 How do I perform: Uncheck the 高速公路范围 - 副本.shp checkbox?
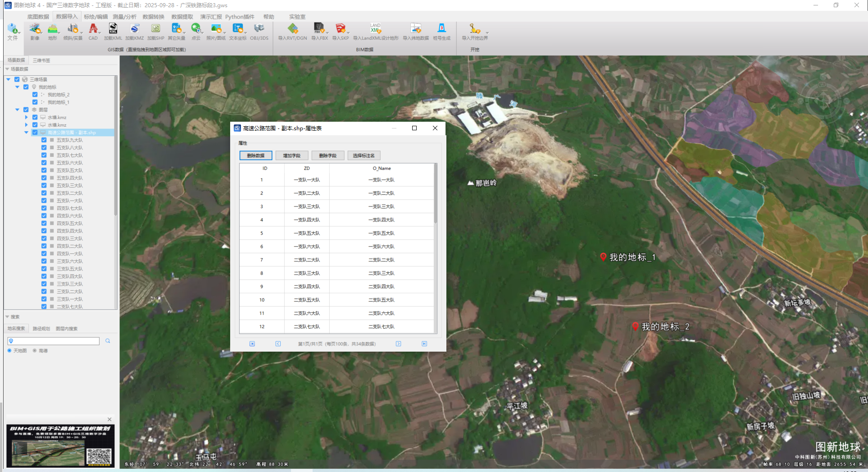pos(35,133)
